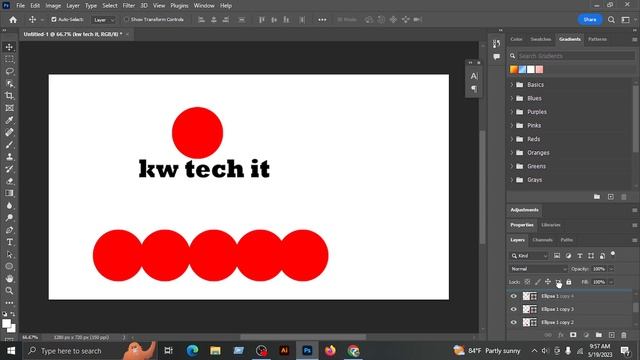Screen dimensions: 640x360
Task: Select the Horizontal Type tool
Action: click(x=9, y=242)
